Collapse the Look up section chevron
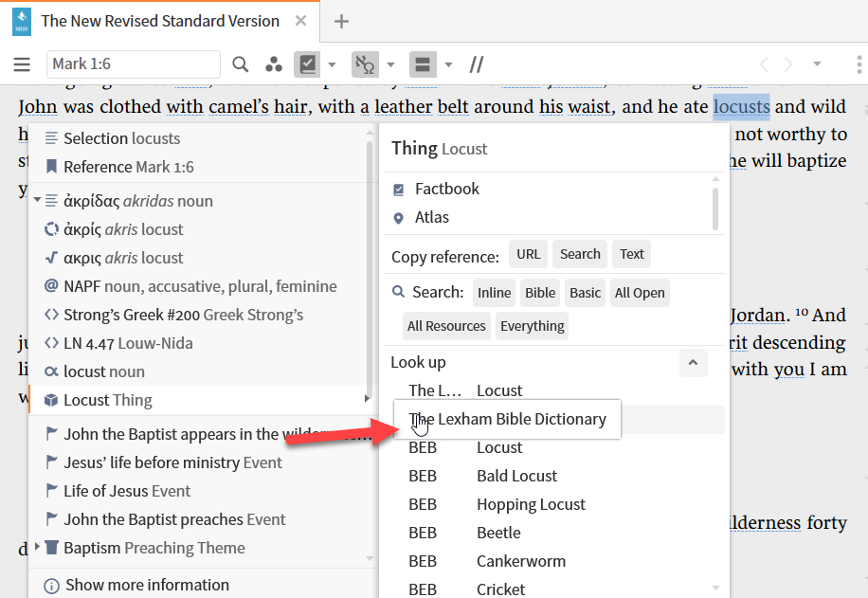This screenshot has height=598, width=868. point(693,363)
